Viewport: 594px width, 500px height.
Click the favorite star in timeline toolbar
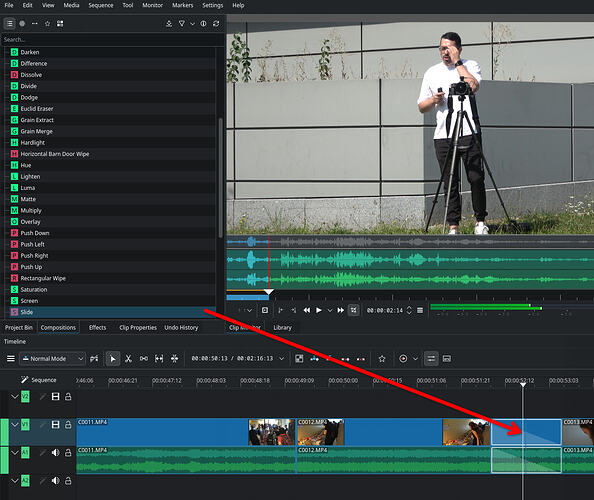[x=382, y=359]
